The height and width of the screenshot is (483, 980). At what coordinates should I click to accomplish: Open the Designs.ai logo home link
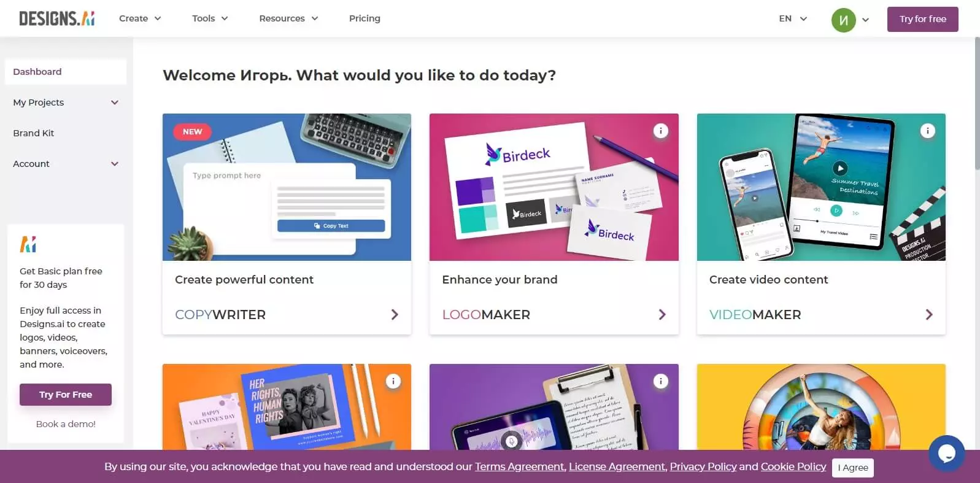coord(56,18)
